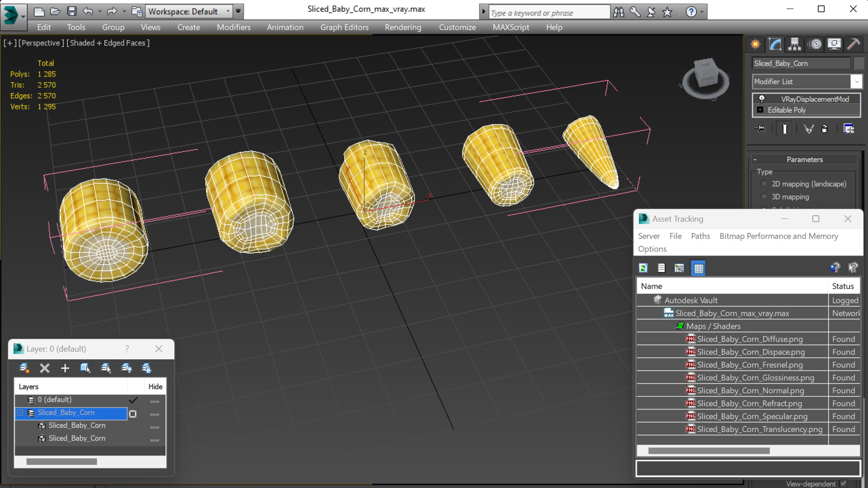The height and width of the screenshot is (488, 868).
Task: Click the Open File folder icon
Action: point(55,11)
